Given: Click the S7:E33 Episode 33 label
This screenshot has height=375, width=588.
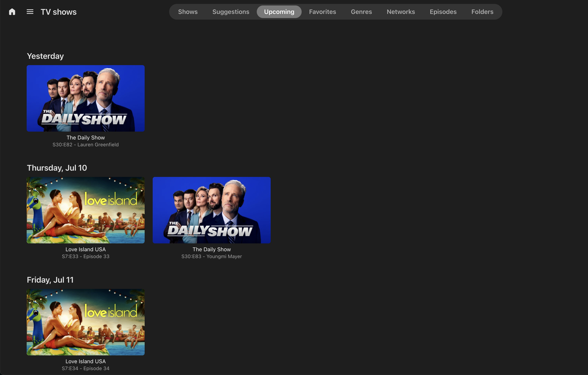Looking at the screenshot, I should (x=85, y=256).
